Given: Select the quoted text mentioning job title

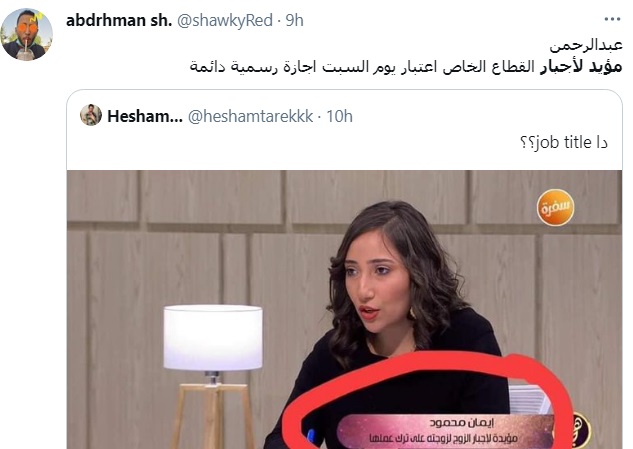Looking at the screenshot, I should click(x=564, y=143).
